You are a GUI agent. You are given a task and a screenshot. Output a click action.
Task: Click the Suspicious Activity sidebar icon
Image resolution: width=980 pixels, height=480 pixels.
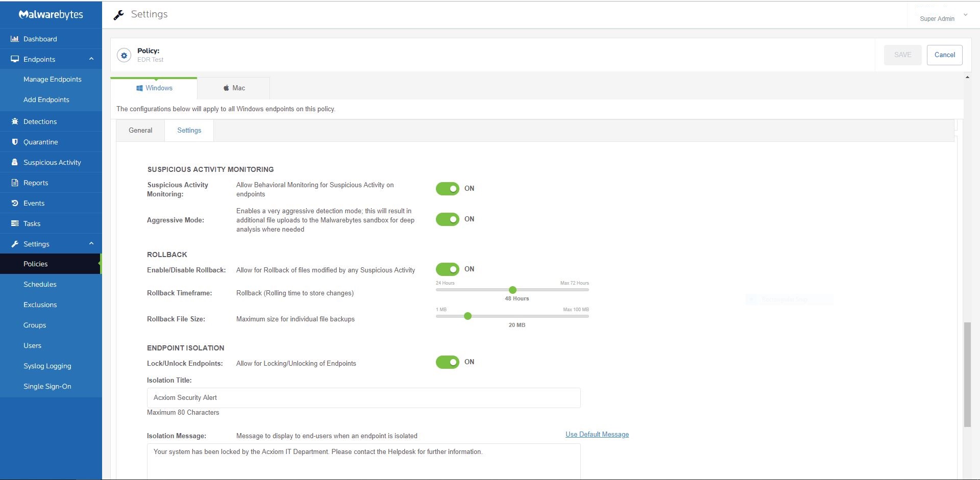pyautogui.click(x=14, y=162)
